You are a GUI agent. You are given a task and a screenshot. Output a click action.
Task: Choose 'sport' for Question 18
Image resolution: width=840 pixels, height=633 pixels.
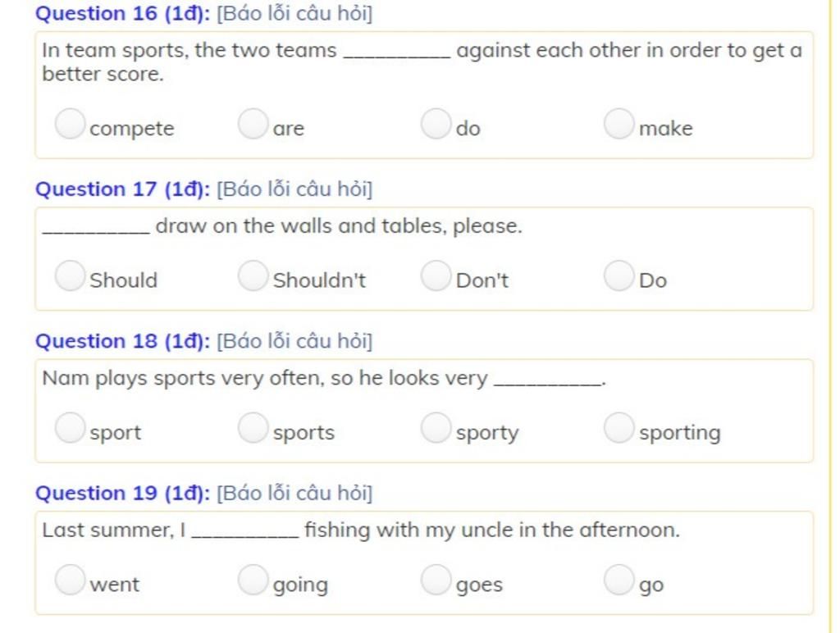click(71, 428)
